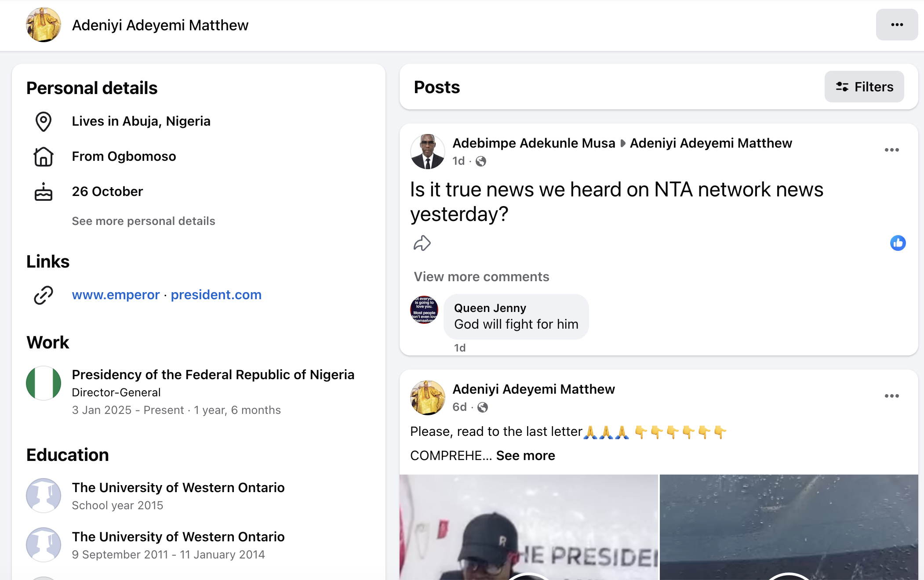Image resolution: width=924 pixels, height=580 pixels.
Task: Open the Filters for posts
Action: (864, 87)
